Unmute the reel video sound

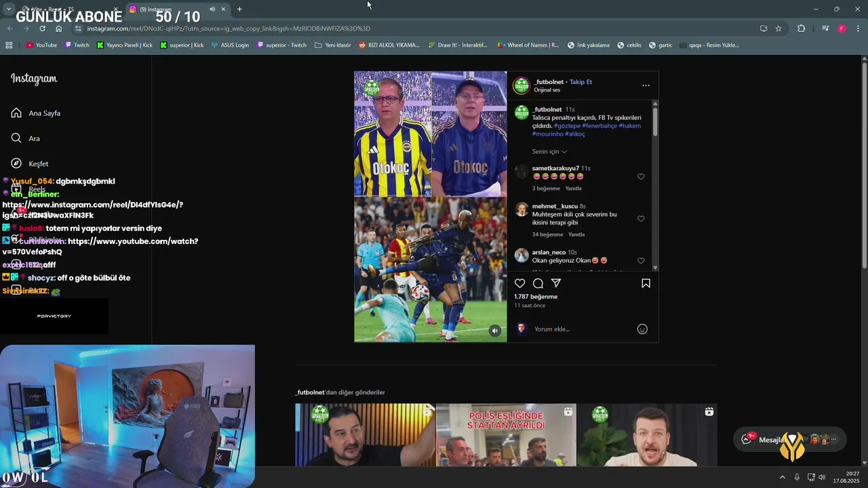495,331
